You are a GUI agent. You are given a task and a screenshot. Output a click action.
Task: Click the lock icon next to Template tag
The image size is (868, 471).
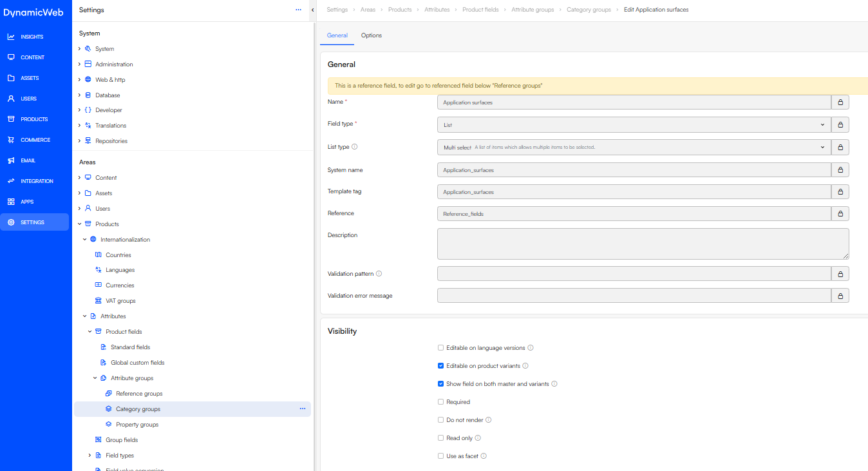[x=840, y=192]
